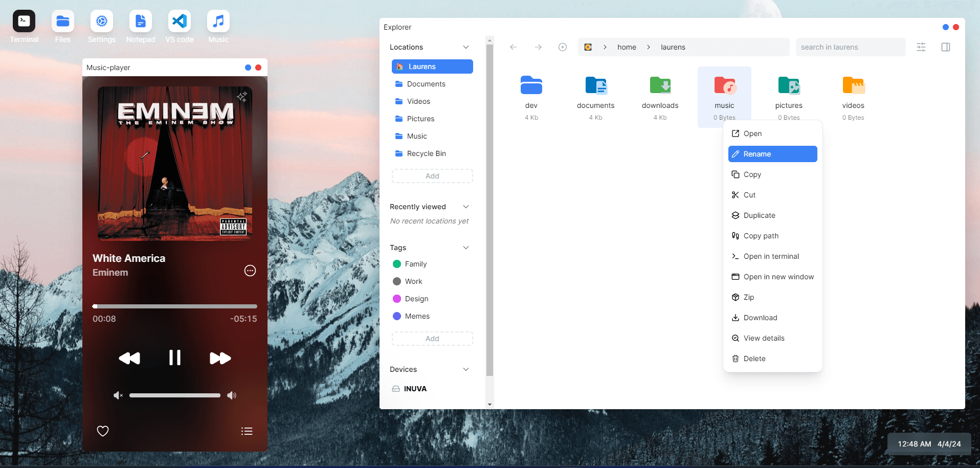Navigate to home in the breadcrumb
Viewport: 980px width, 468px height.
point(627,47)
